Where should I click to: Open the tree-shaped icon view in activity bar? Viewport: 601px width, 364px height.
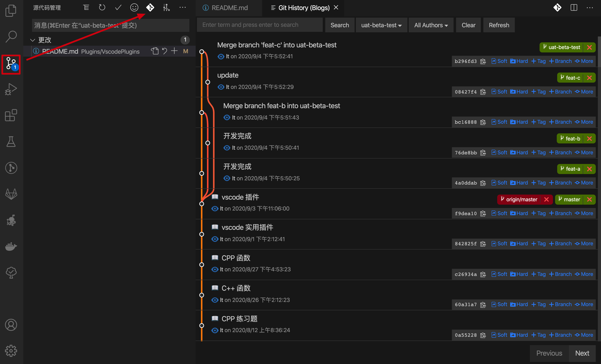coord(11,273)
